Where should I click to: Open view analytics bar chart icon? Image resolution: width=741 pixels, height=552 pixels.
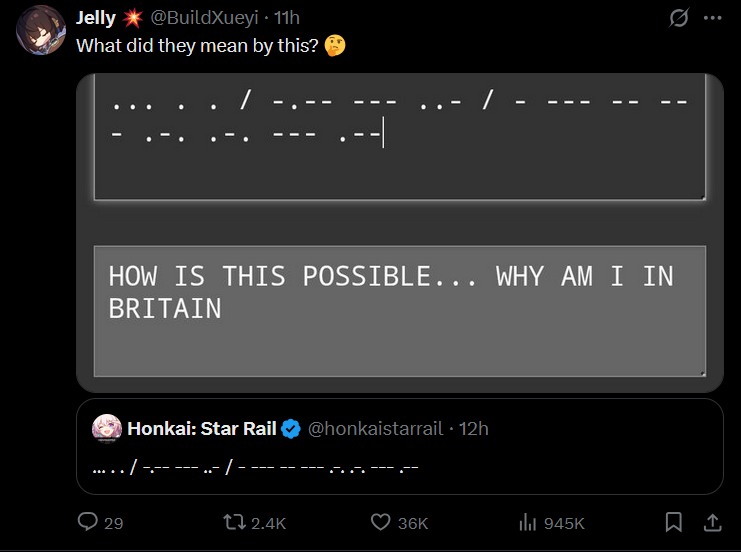pyautogui.click(x=528, y=522)
